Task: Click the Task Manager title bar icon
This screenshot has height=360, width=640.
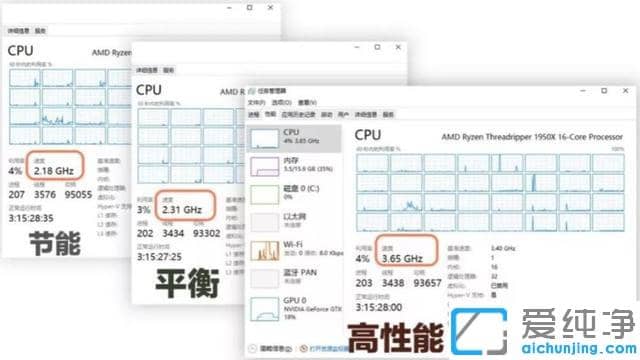Action: pyautogui.click(x=252, y=91)
